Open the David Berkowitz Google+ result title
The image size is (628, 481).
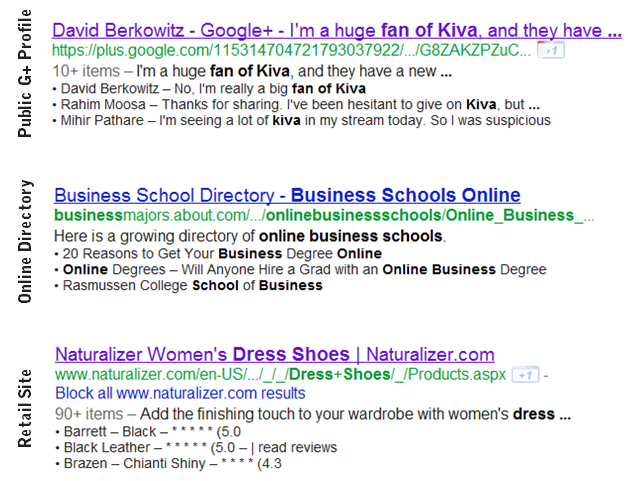pyautogui.click(x=337, y=30)
